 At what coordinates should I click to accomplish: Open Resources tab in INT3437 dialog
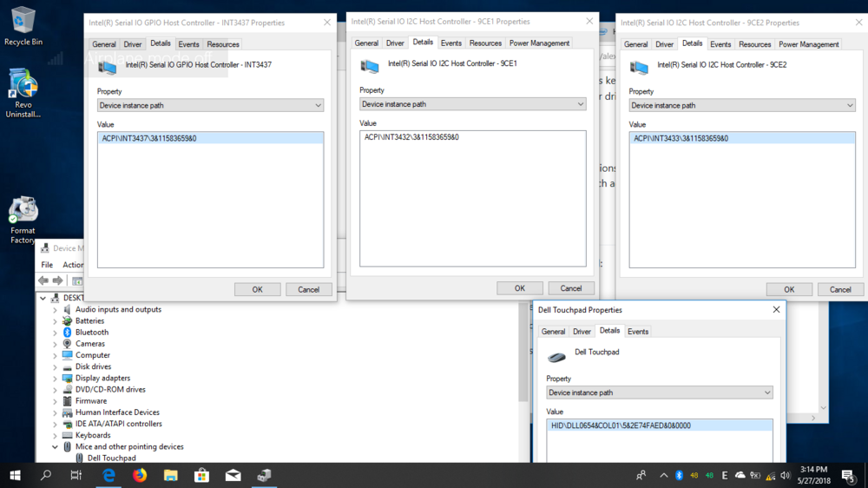[x=222, y=44]
